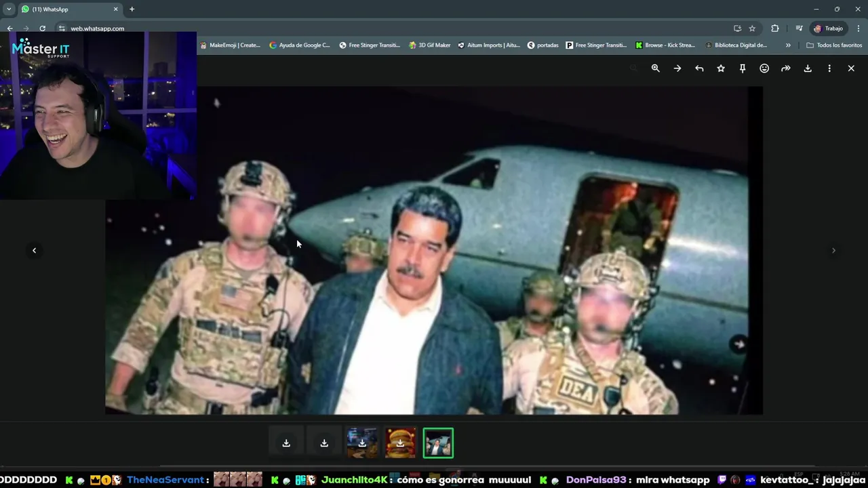Bookmark this page with star icon

coord(752,28)
